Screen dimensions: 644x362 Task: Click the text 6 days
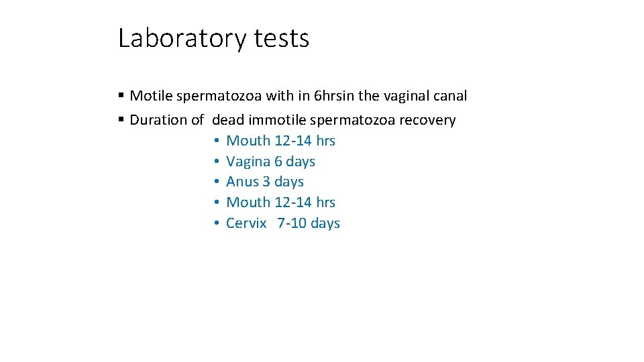point(294,162)
